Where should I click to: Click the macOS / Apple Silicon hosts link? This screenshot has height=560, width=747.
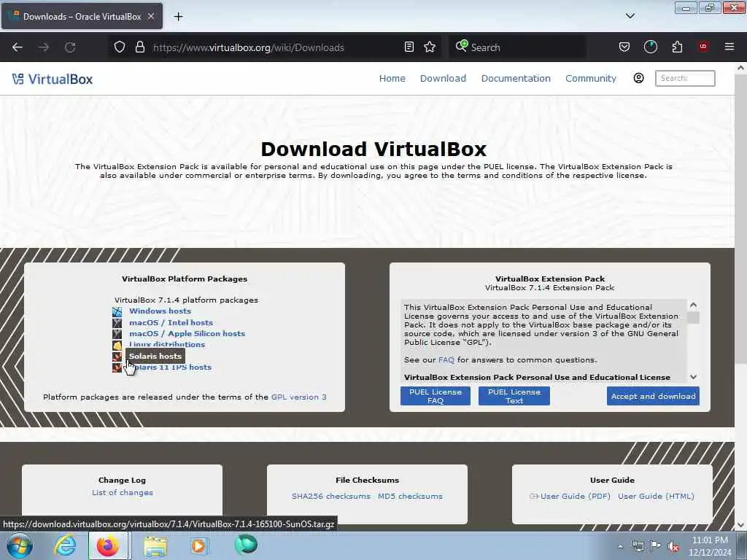tap(187, 334)
